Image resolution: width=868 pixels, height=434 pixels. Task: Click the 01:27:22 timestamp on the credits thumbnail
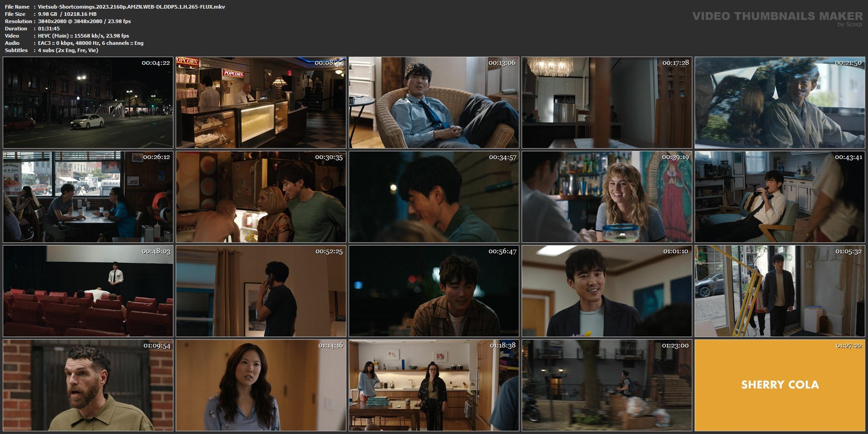[849, 346]
